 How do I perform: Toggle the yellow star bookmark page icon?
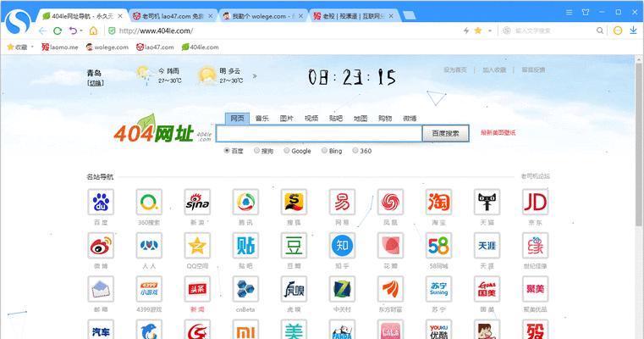click(x=477, y=31)
